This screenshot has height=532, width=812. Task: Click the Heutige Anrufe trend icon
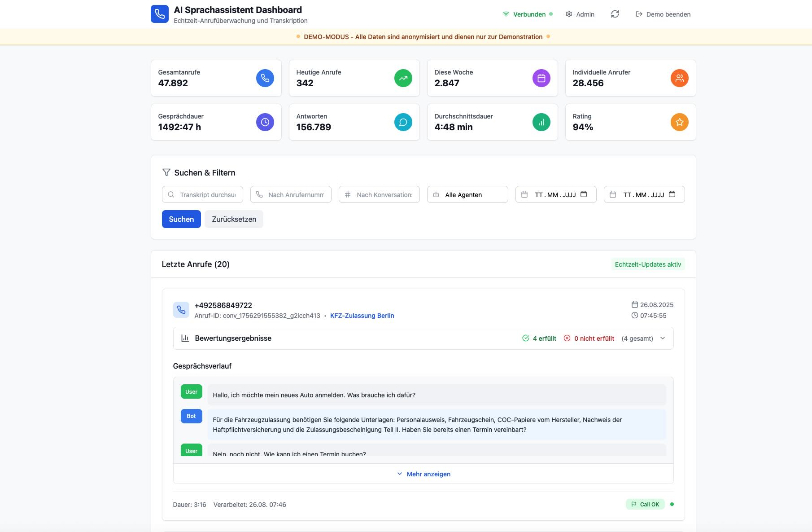403,78
